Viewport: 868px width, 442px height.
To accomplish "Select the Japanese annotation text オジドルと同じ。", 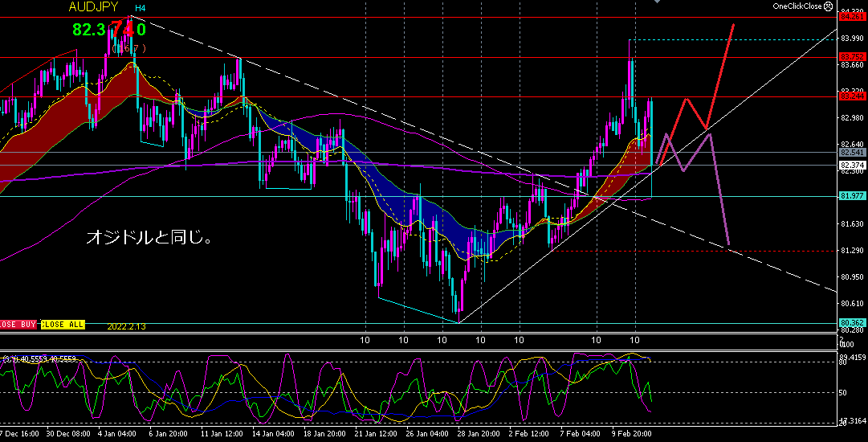I will click(x=149, y=238).
